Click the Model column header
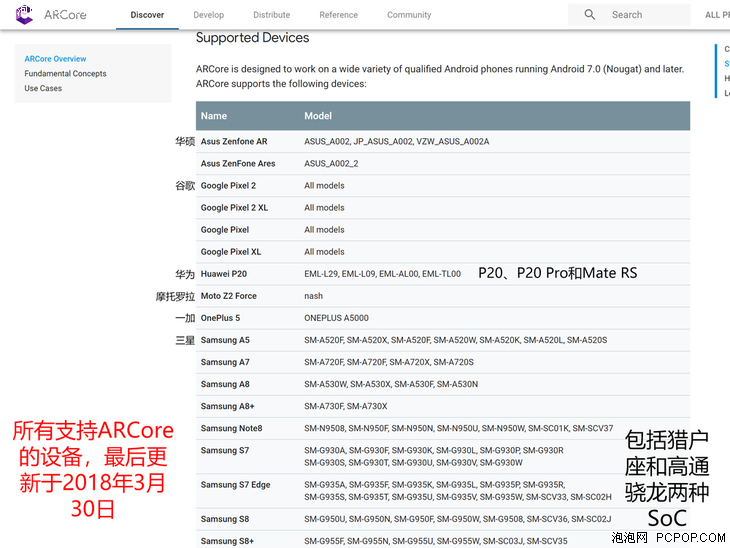730x548 pixels. click(318, 116)
